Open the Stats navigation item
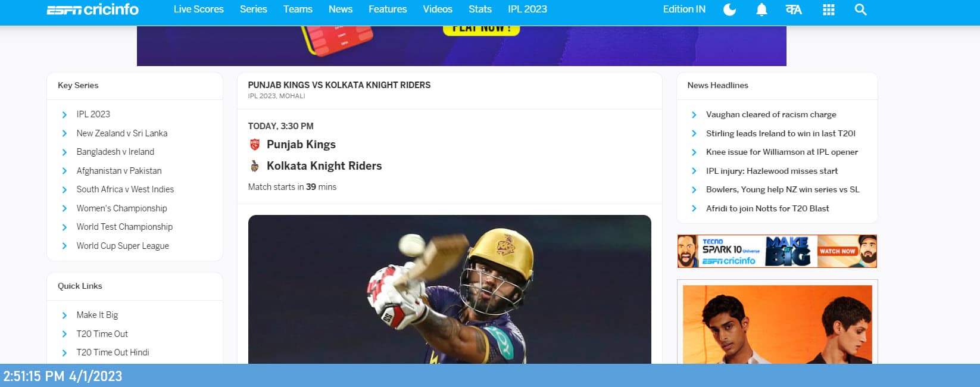The width and height of the screenshot is (980, 387). pos(480,10)
